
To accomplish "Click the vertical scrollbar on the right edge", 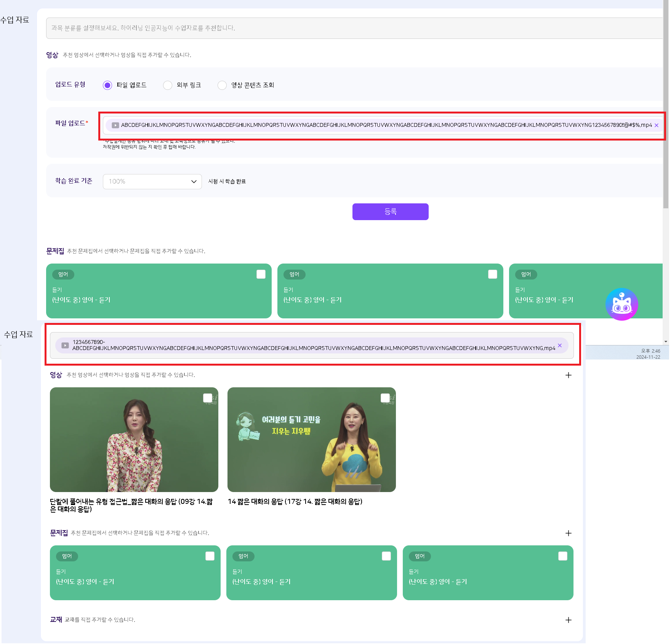I will tap(666, 114).
